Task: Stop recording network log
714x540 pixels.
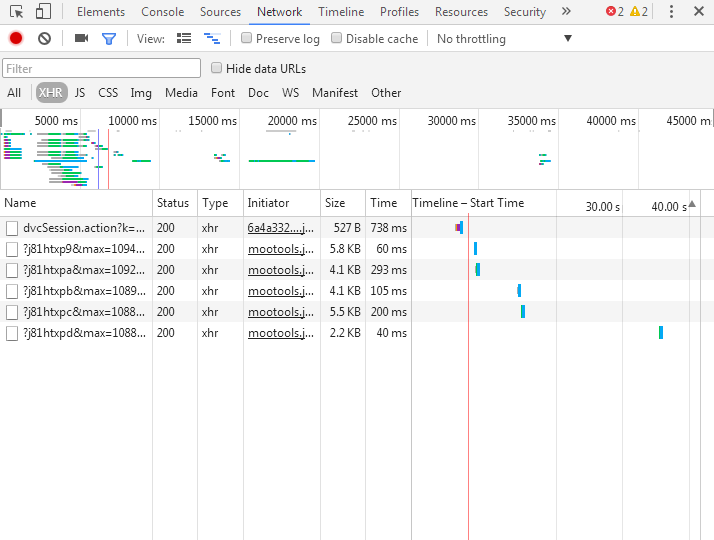Action: pyautogui.click(x=16, y=38)
